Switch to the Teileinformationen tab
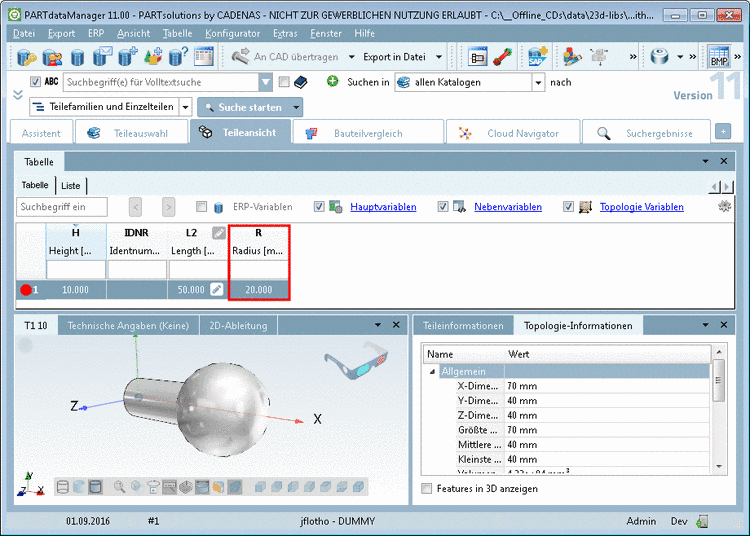Viewport: 750px width, 536px height. click(463, 326)
